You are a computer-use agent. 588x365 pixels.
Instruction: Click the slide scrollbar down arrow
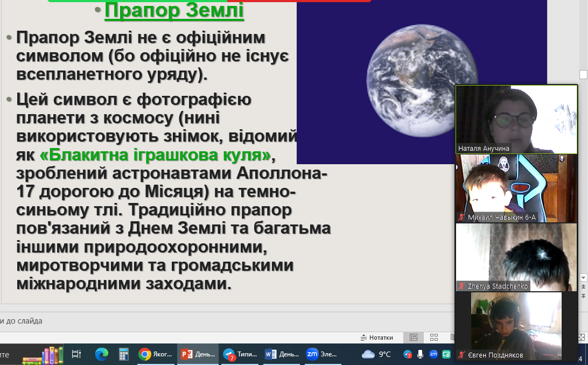coord(583,278)
